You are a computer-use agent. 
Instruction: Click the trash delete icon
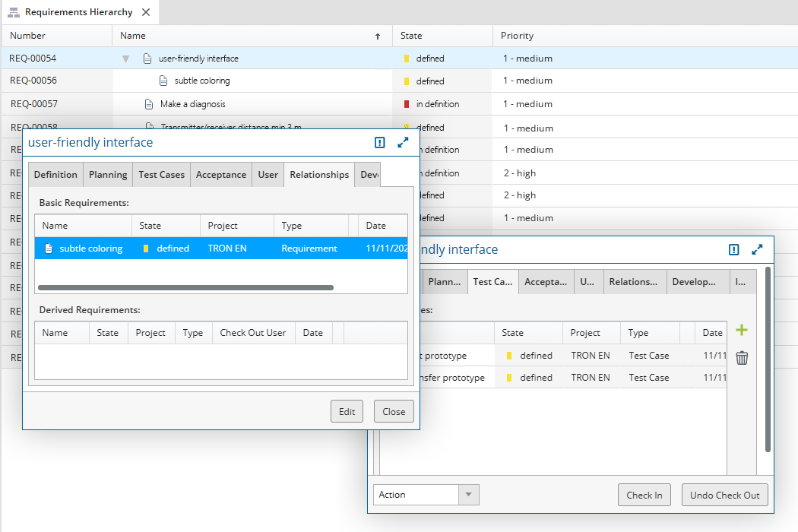(x=742, y=358)
